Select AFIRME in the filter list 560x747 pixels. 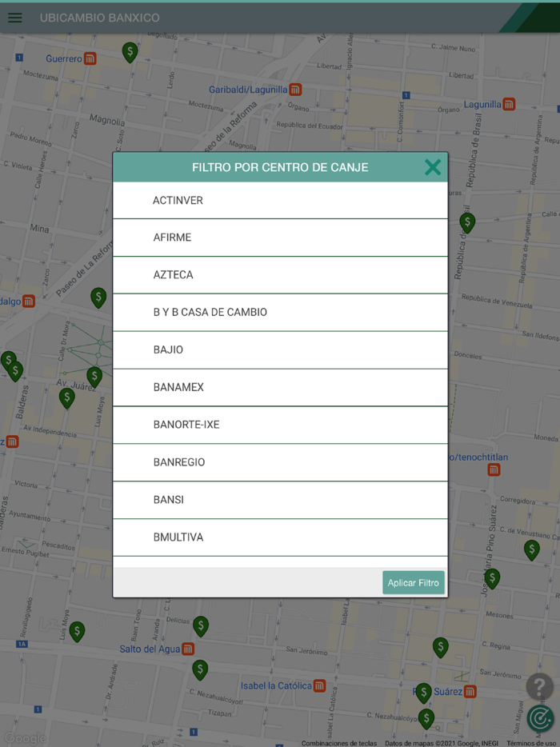(x=280, y=238)
